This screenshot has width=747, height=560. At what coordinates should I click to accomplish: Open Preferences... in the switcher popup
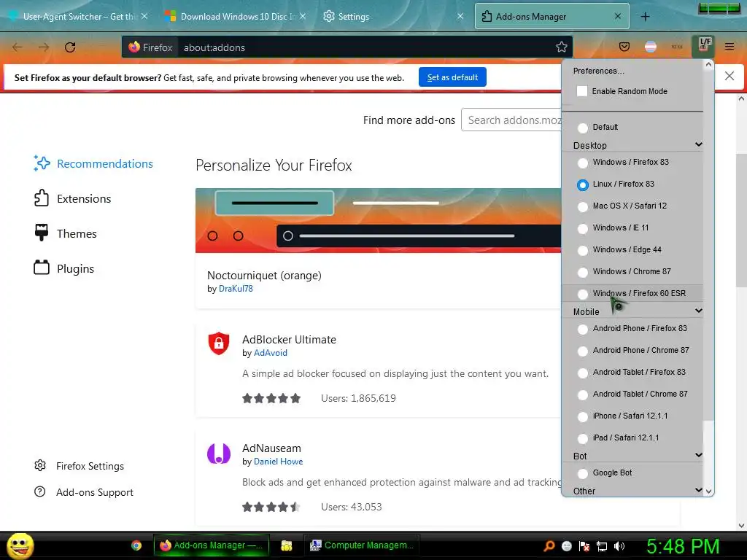coord(598,71)
